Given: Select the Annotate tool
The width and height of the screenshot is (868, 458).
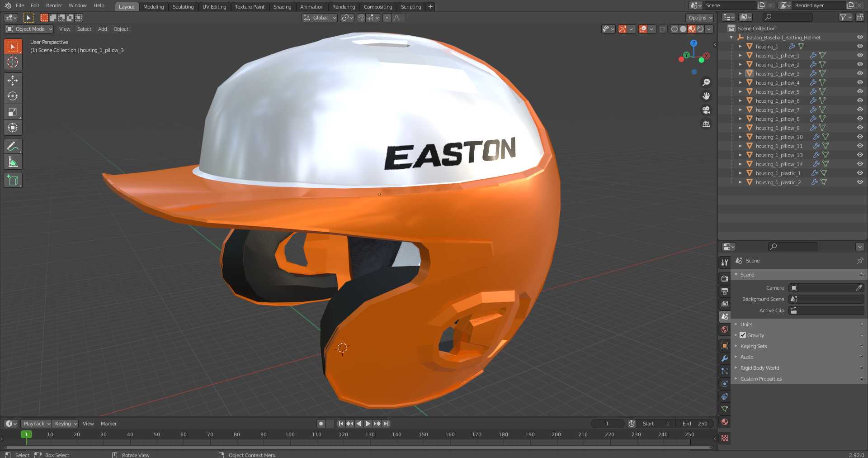Looking at the screenshot, I should 13,146.
